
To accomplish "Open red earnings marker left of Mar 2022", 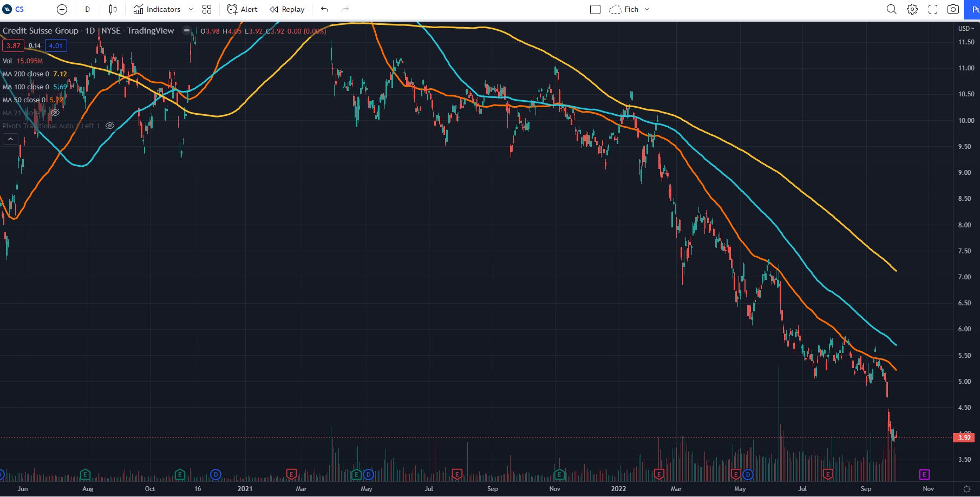I will [659, 474].
